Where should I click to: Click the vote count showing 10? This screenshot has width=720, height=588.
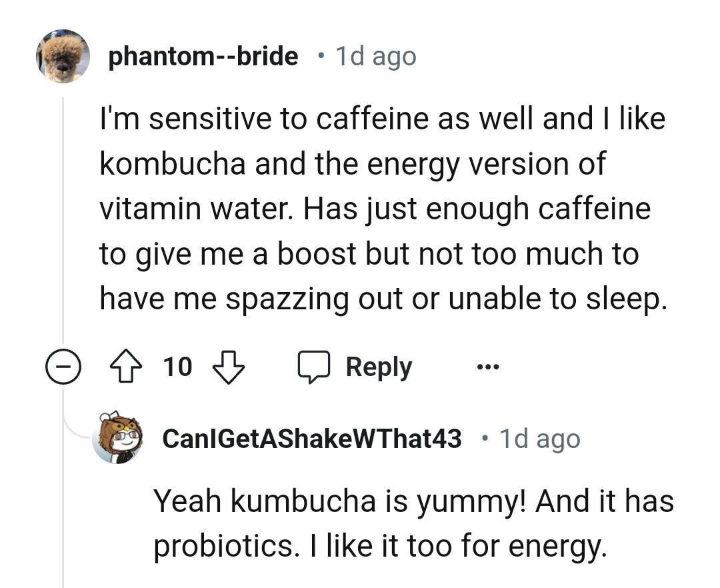179,366
